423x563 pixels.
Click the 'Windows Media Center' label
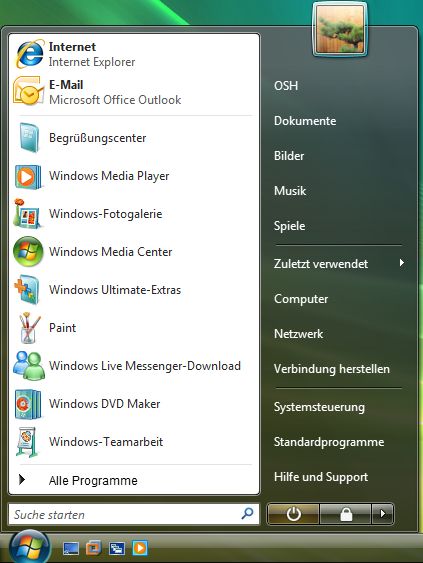(x=110, y=252)
